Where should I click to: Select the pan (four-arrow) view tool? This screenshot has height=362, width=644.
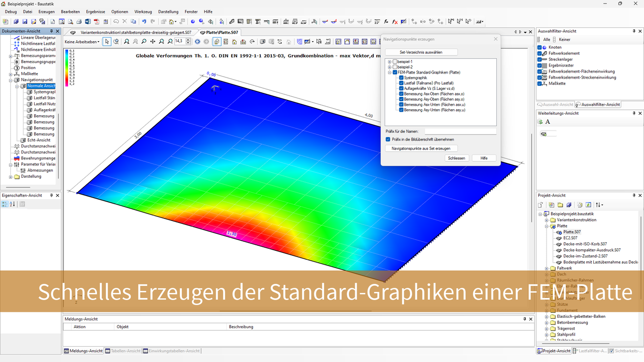point(153,42)
